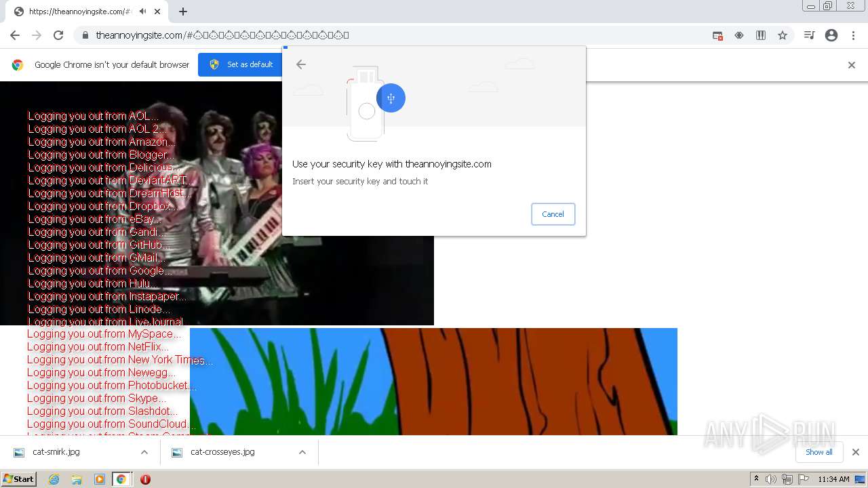Image resolution: width=868 pixels, height=488 pixels.
Task: Dismiss the default browser infobar
Action: tap(852, 65)
